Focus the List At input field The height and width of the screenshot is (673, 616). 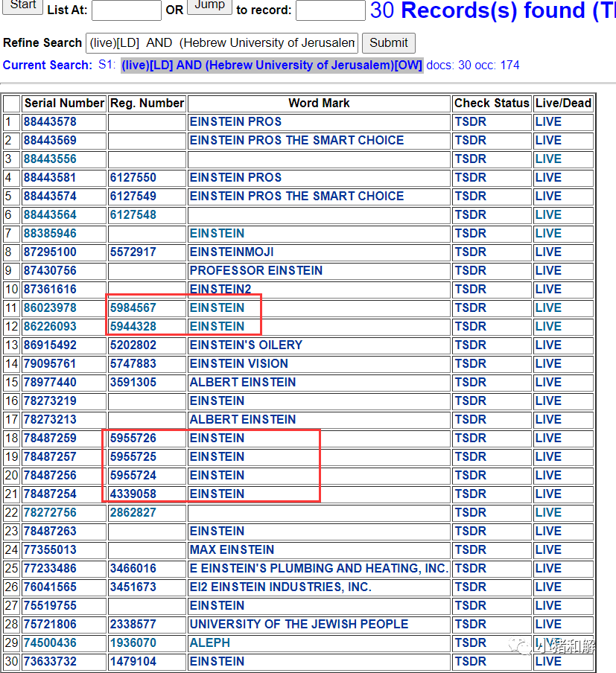[x=127, y=10]
